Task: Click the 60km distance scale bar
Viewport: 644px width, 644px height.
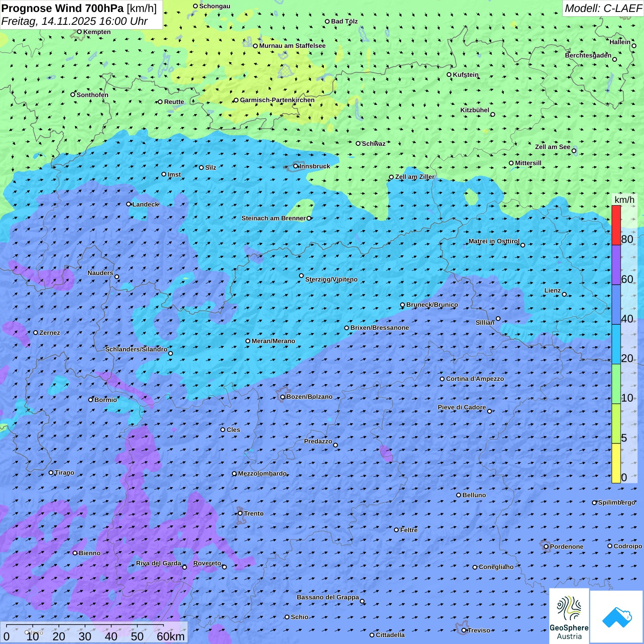Action: pyautogui.click(x=85, y=626)
